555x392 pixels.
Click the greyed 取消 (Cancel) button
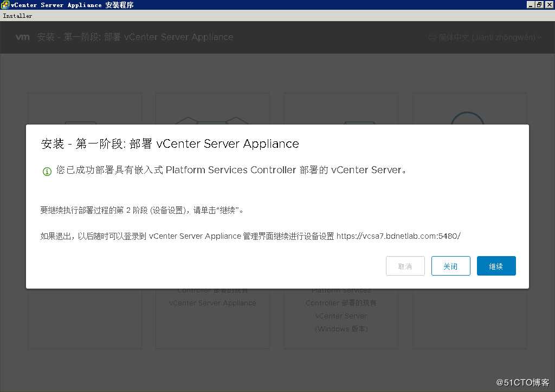(x=405, y=266)
